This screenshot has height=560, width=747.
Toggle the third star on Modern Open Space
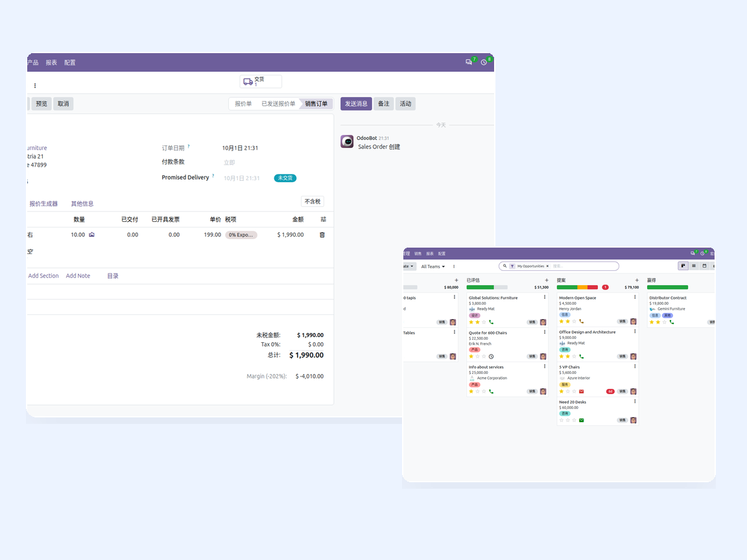(574, 321)
